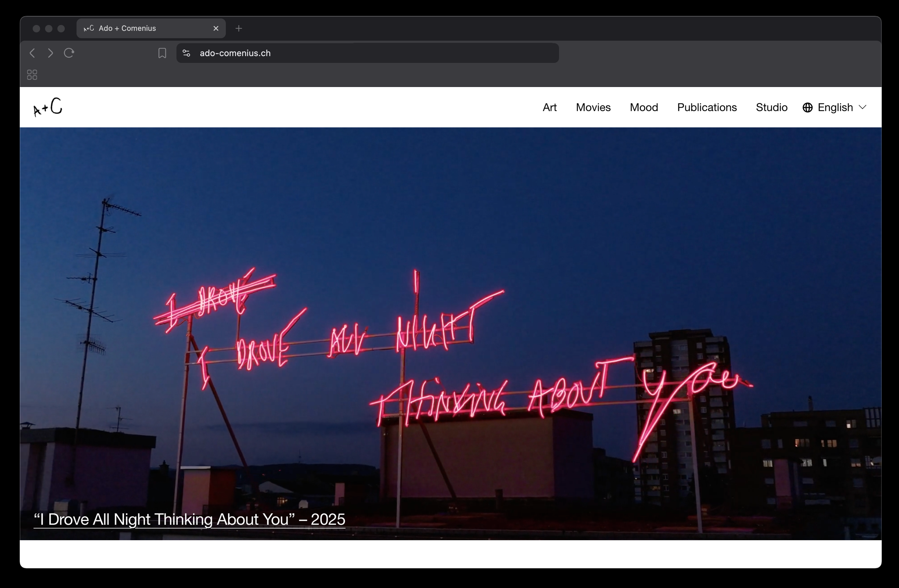Image resolution: width=899 pixels, height=588 pixels.
Task: Click the neon sign hero image
Action: click(451, 333)
